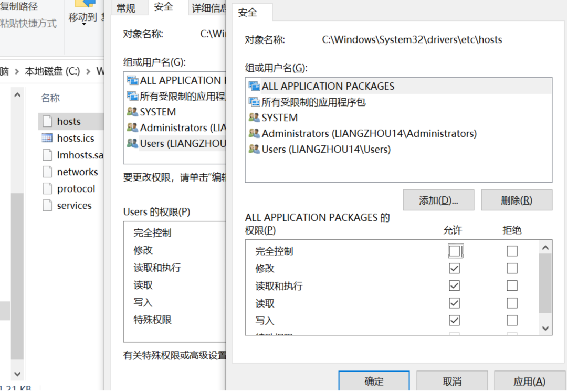Click SYSTEM user icon in front dialog
This screenshot has height=392, width=567.
(254, 118)
